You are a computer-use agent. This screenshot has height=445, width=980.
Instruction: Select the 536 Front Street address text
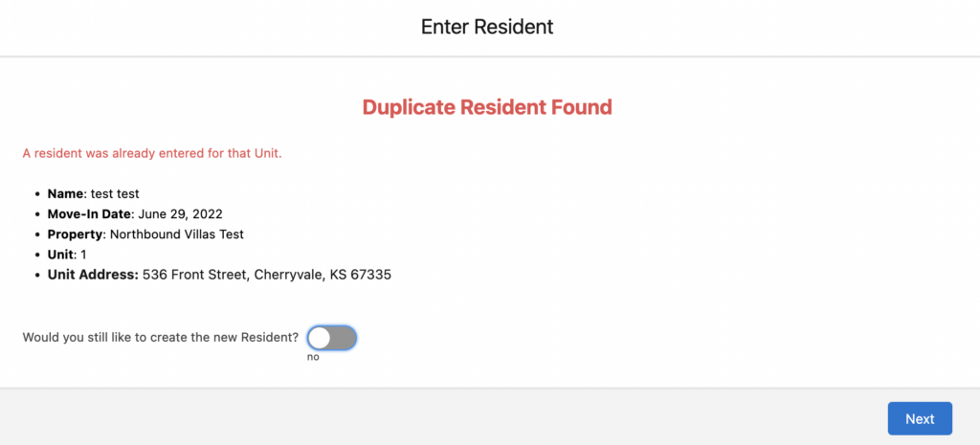pyautogui.click(x=195, y=275)
